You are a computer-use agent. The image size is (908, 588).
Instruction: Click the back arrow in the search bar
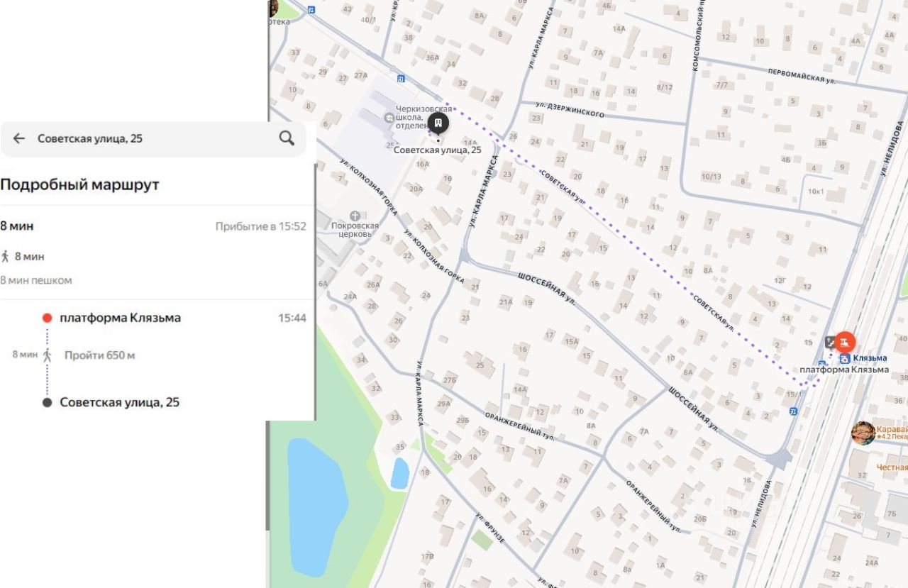(19, 138)
